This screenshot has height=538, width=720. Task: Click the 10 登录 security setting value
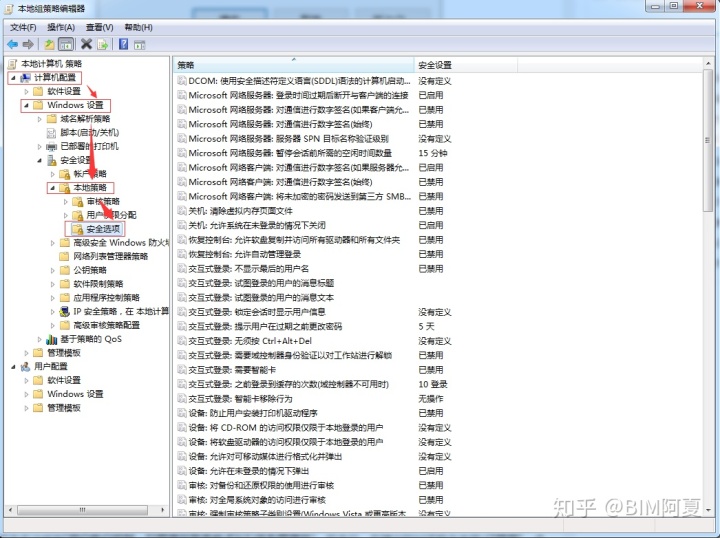433,385
